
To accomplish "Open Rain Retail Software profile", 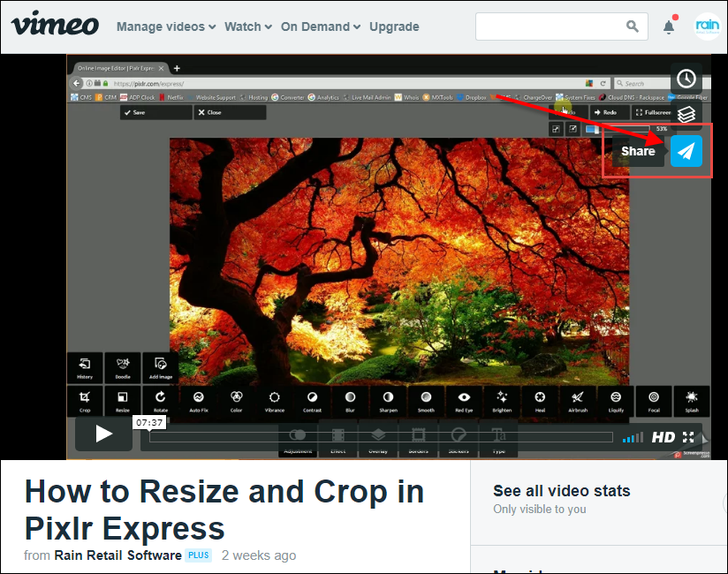I will [118, 555].
